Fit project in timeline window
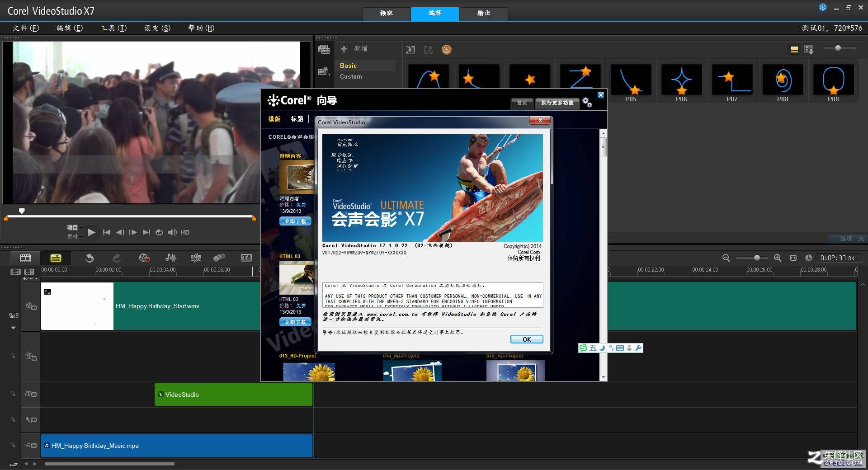Screen dimensions: 868x470 pyautogui.click(x=793, y=258)
